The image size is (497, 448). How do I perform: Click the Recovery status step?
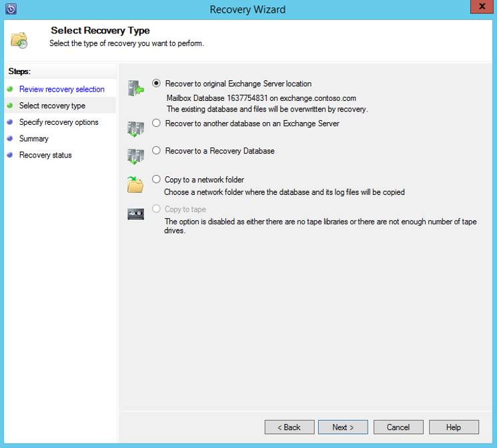point(45,155)
